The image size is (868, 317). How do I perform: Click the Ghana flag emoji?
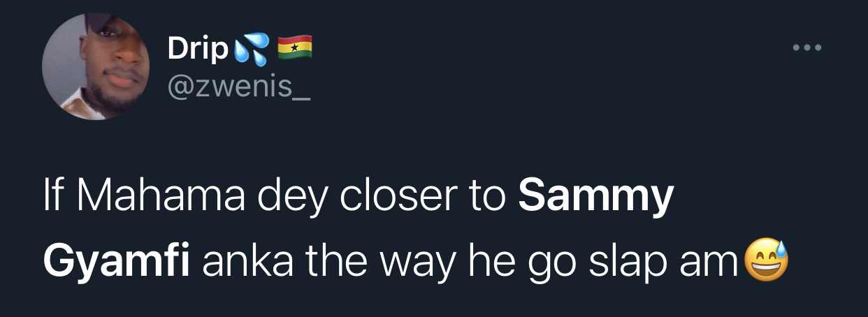point(294,47)
